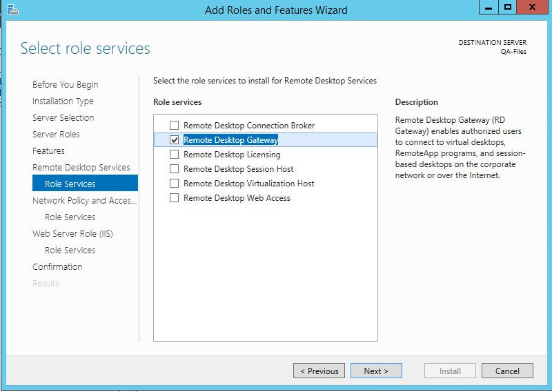This screenshot has height=392, width=552.
Task: Open the Confirmation step
Action: pos(57,267)
